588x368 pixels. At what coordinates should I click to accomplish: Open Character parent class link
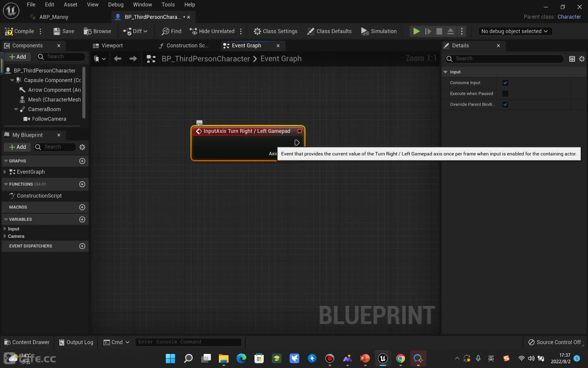[569, 17]
